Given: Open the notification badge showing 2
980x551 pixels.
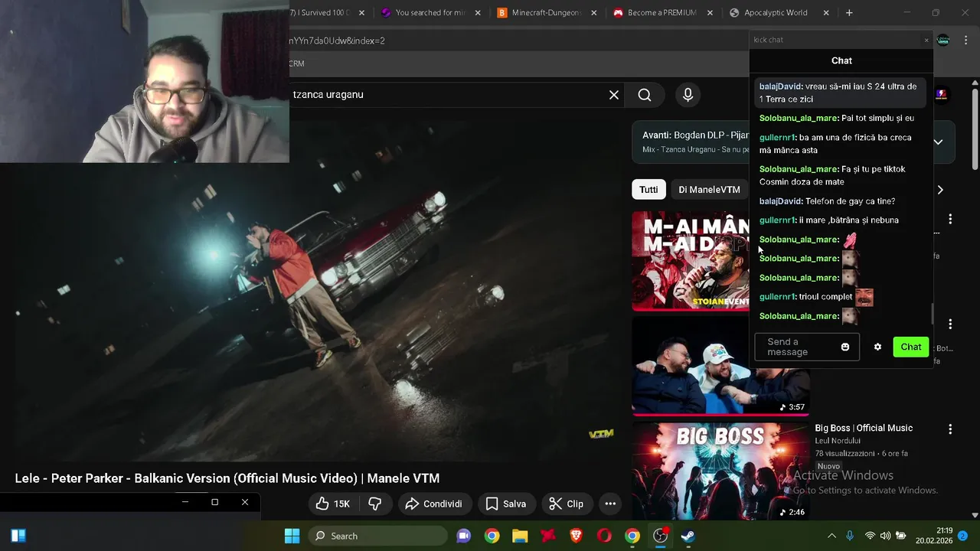Looking at the screenshot, I should tap(963, 536).
